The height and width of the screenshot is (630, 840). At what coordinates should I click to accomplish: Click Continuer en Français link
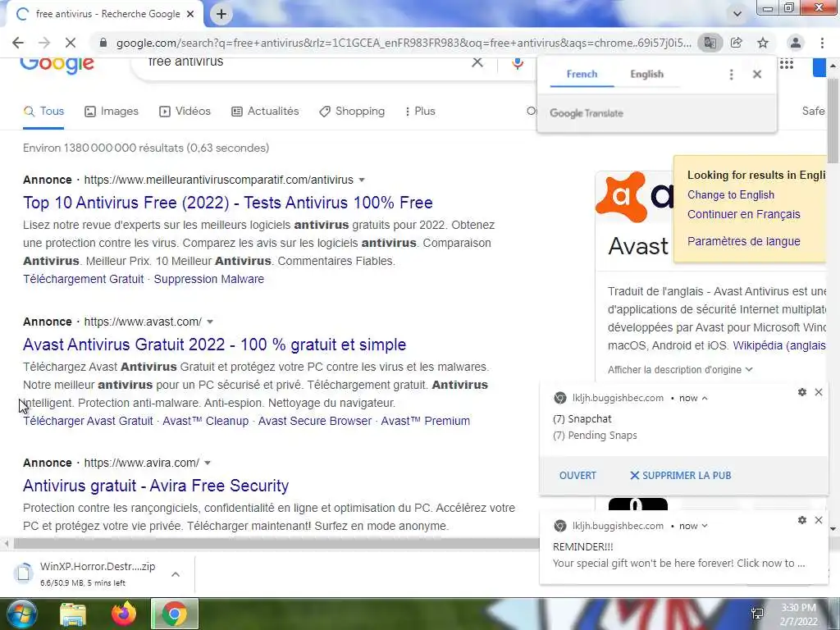pos(743,214)
